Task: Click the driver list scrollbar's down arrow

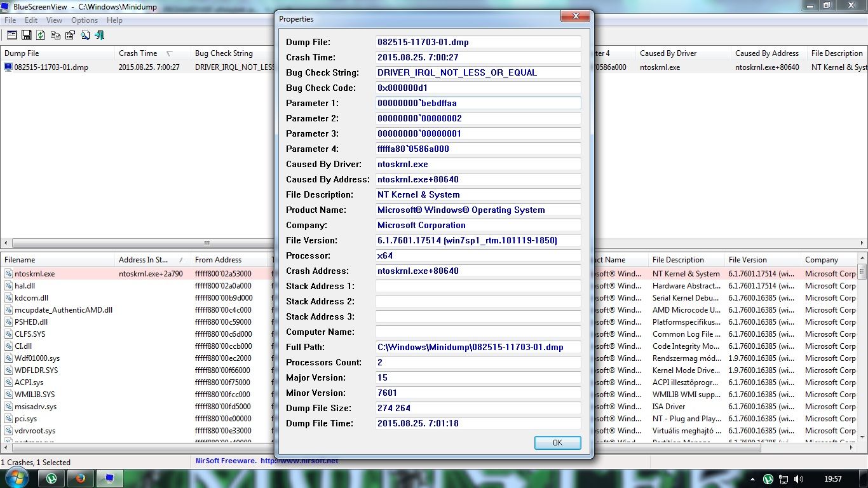Action: [862, 437]
